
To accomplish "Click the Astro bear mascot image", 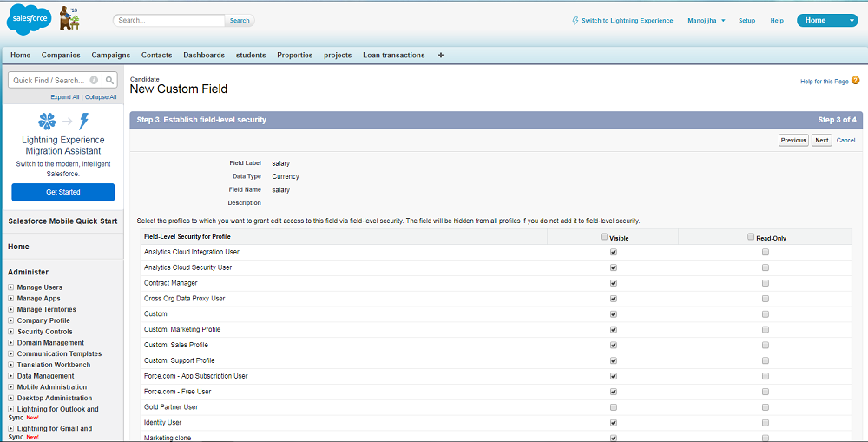I will (69, 19).
